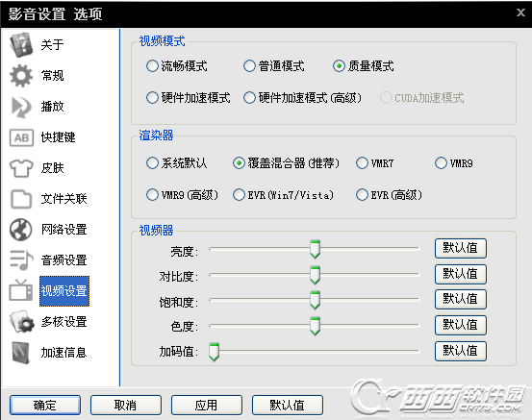Click the 音频设置 music note icon
The image size is (532, 420).
(21, 260)
